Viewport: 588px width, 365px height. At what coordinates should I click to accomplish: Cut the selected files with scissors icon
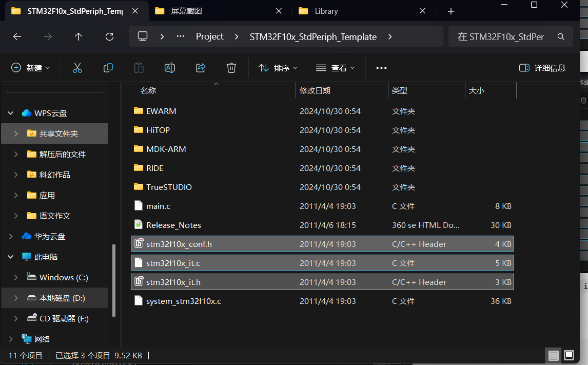point(77,68)
